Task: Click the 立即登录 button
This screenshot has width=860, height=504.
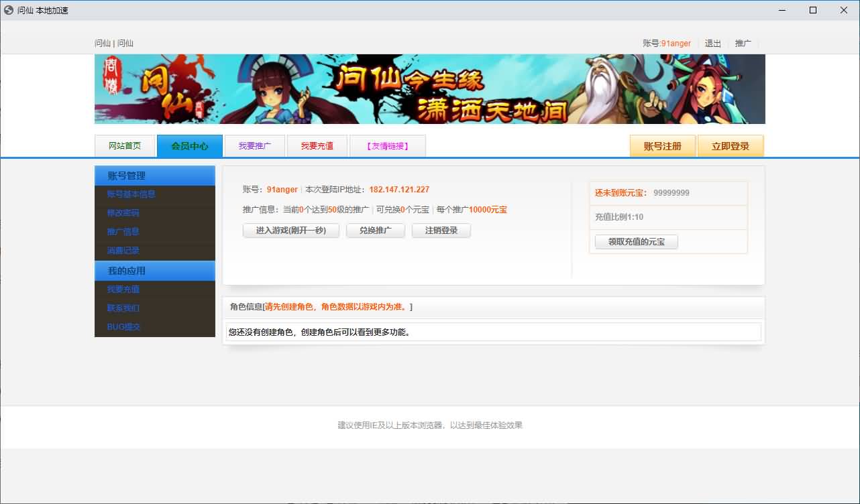Action: pos(731,146)
